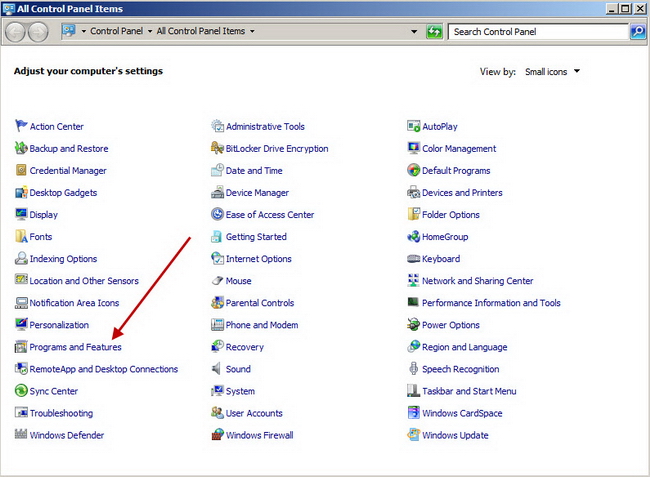Open the Folder Options link
This screenshot has height=477, width=650.
(451, 214)
